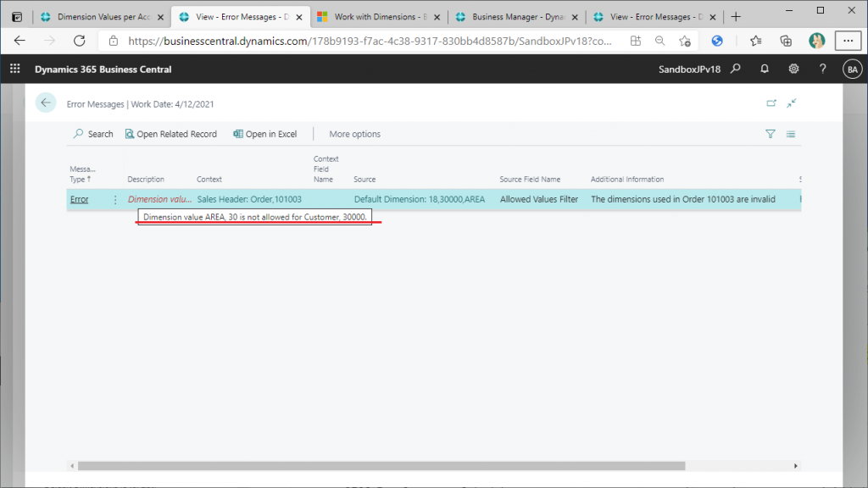Open the browser tab actions menu icon

[17, 17]
